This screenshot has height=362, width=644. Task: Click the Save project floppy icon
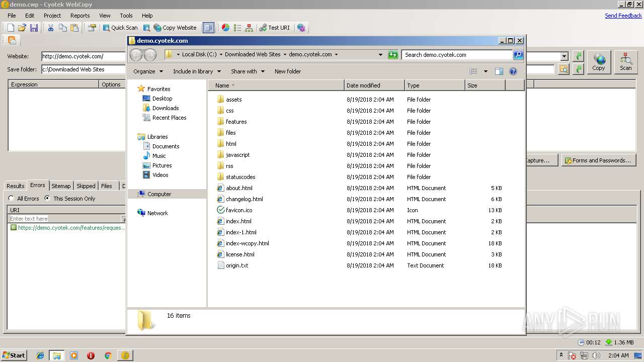point(34,28)
